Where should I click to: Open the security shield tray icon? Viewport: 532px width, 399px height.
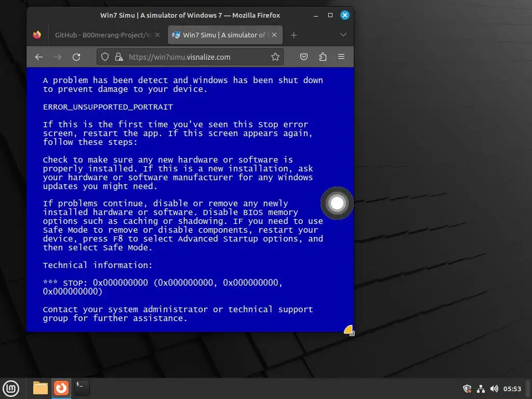point(467,389)
